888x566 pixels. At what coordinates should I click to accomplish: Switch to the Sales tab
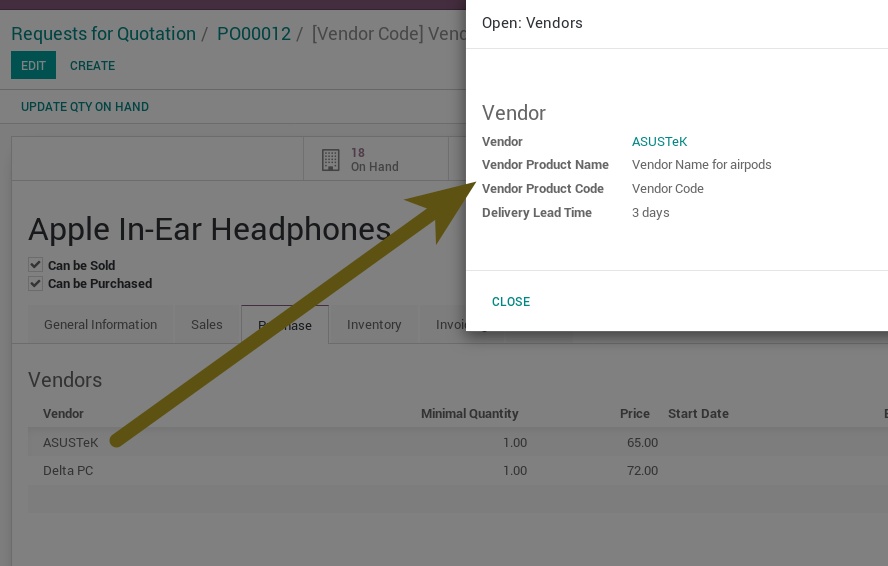click(207, 325)
